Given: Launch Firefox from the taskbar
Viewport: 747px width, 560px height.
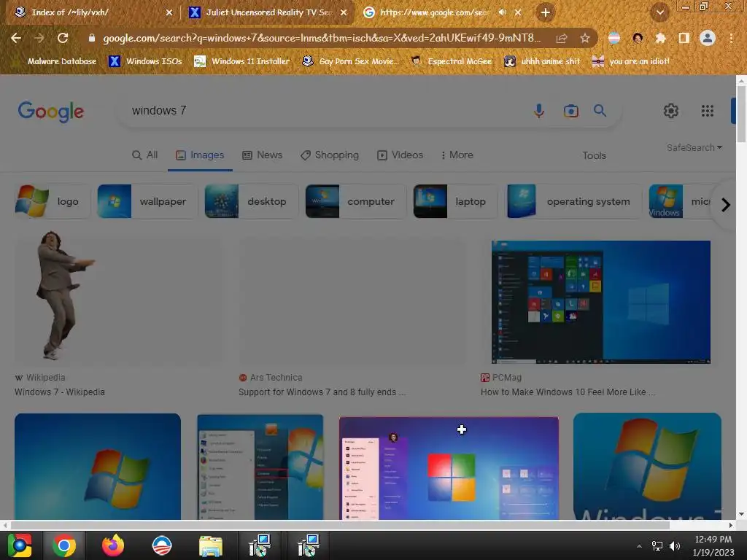Looking at the screenshot, I should (113, 545).
